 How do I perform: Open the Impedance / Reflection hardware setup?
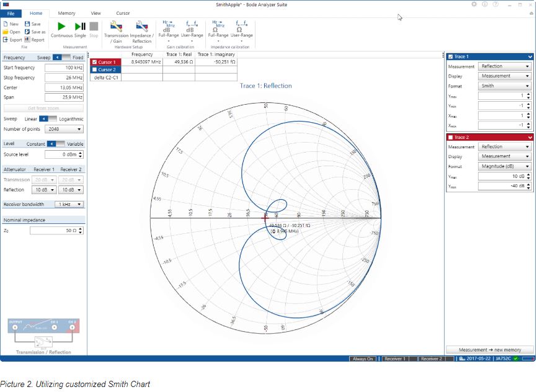pos(142,30)
